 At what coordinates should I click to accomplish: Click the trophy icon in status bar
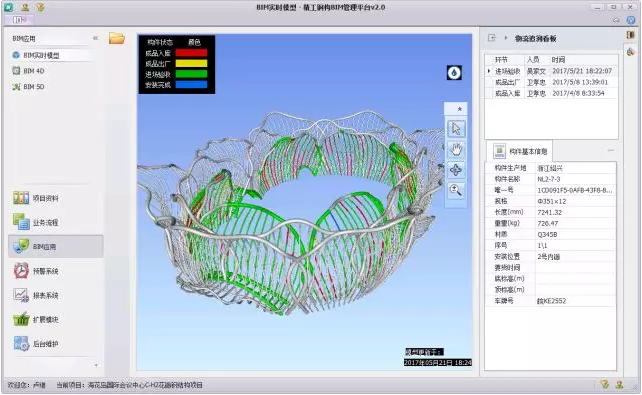coord(604,384)
